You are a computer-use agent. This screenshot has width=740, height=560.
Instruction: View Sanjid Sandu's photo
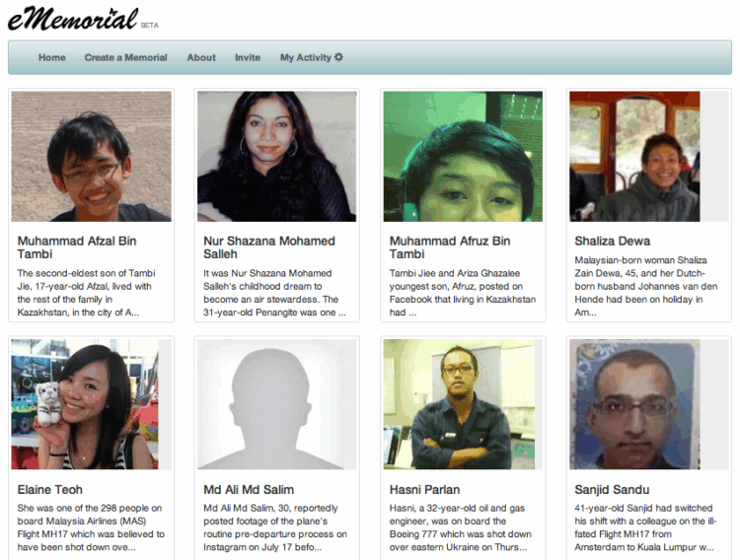tap(634, 404)
